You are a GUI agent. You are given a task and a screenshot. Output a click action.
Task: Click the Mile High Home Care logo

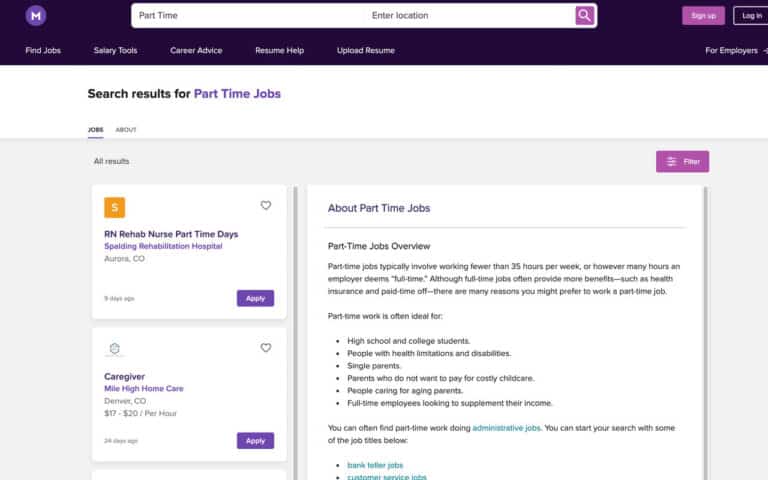click(x=115, y=349)
